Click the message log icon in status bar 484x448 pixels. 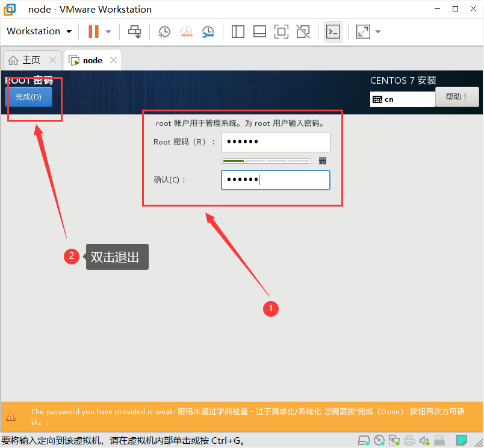[x=462, y=440]
